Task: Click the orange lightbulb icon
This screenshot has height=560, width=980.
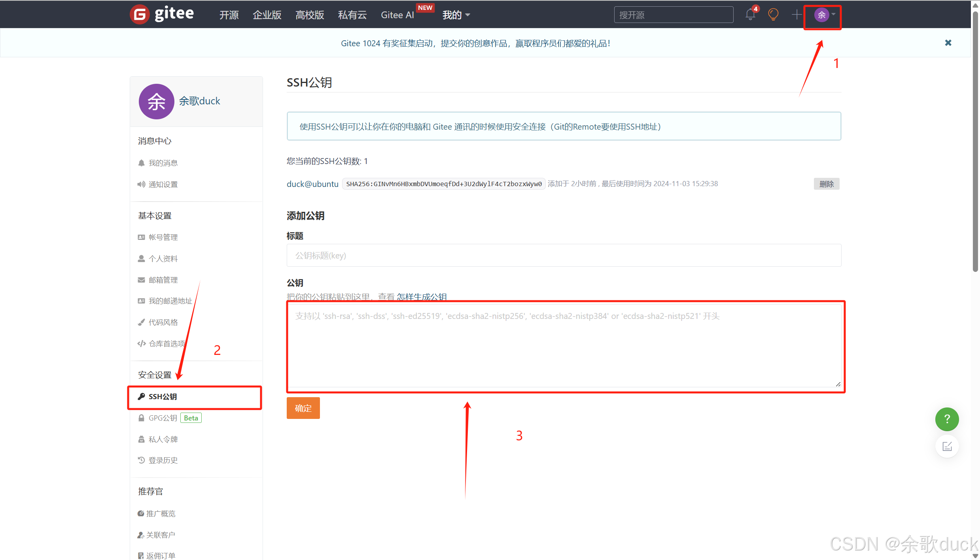Action: tap(773, 15)
